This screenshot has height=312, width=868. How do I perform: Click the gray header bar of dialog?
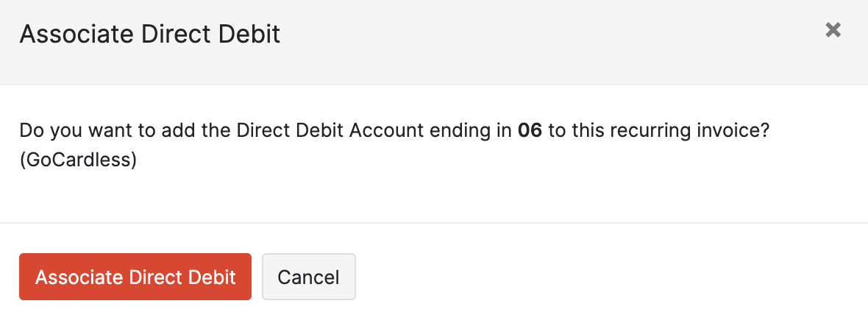click(515, 44)
